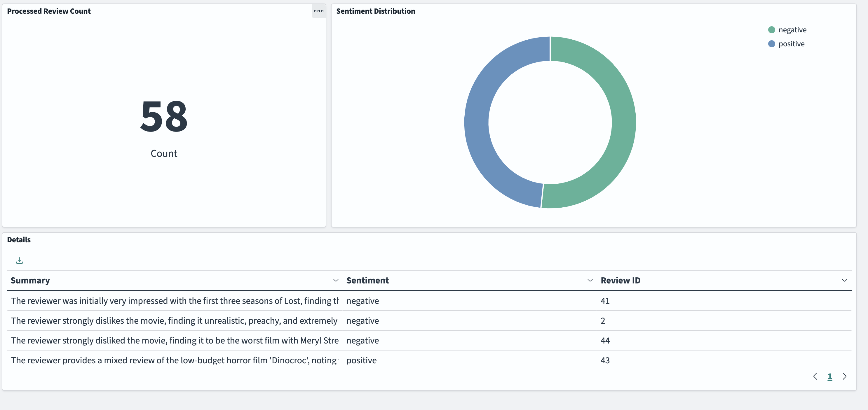This screenshot has height=410, width=868.
Task: Expand the Sentiment column options chevron
Action: tap(590, 280)
